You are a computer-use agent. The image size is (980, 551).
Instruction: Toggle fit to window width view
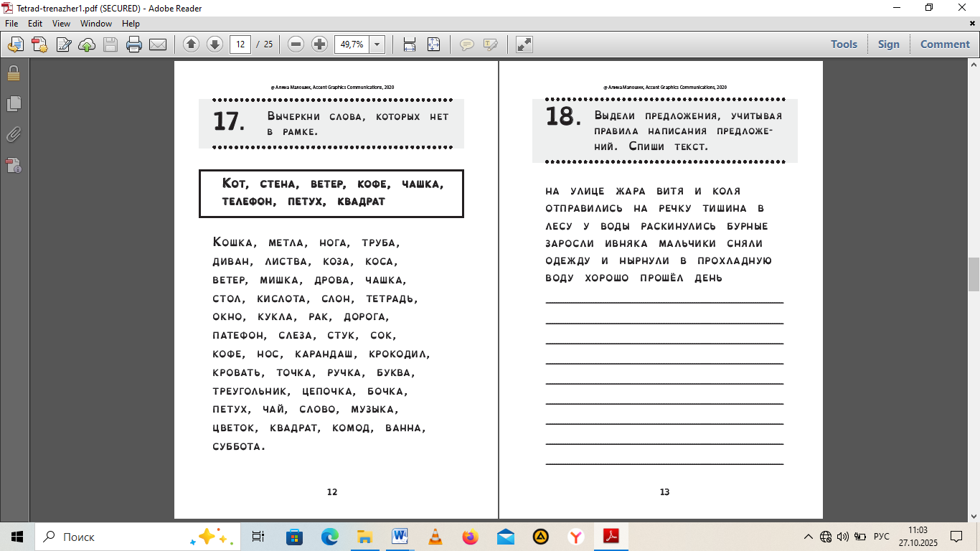pyautogui.click(x=410, y=44)
